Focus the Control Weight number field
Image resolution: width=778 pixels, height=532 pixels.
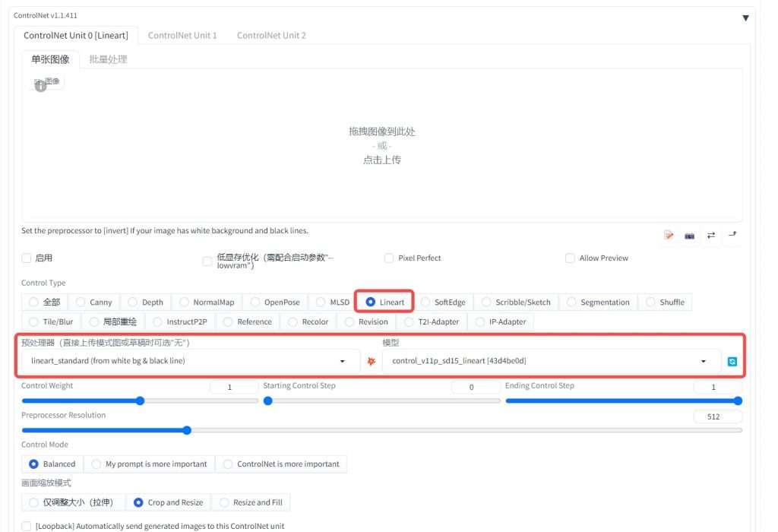(234, 387)
